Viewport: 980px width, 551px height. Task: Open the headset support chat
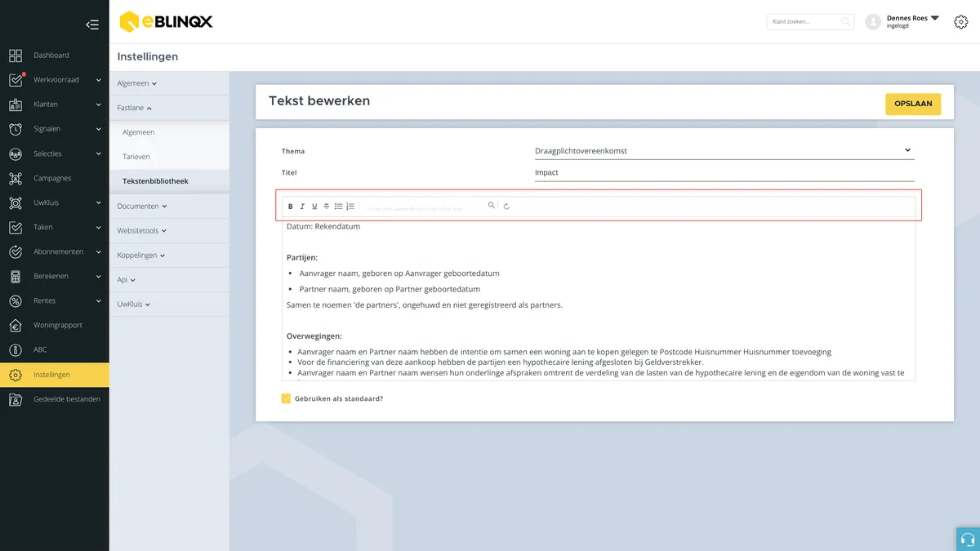tap(968, 539)
